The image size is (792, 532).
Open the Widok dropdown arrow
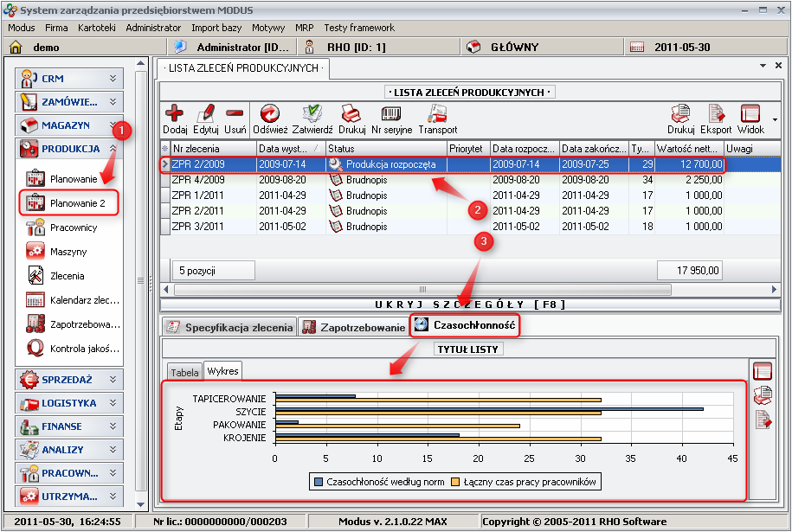(775, 119)
